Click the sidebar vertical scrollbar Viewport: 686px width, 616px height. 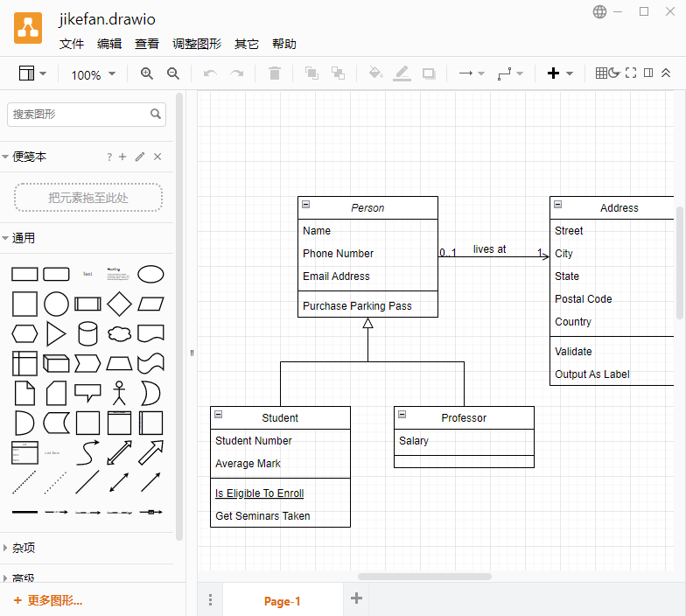178,317
